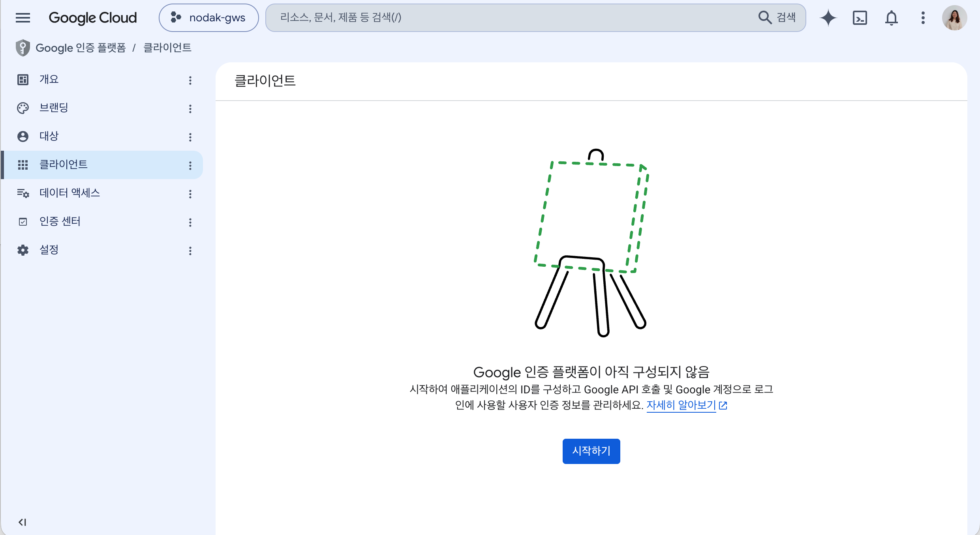
Task: Click the 클라이언트 grid icon
Action: pyautogui.click(x=23, y=165)
